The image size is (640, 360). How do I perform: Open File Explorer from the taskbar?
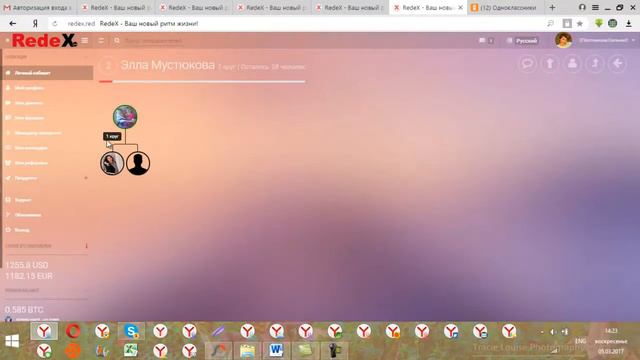(247, 350)
